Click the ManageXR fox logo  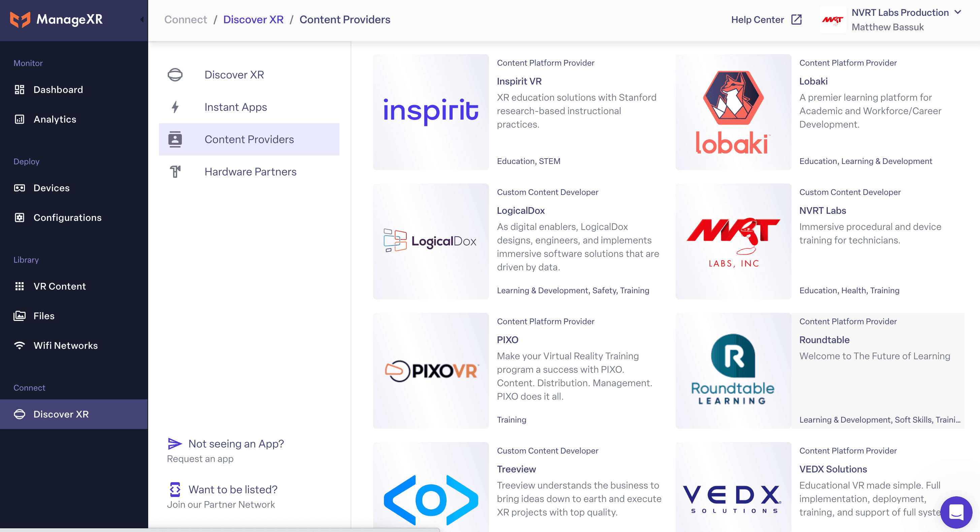coord(20,20)
